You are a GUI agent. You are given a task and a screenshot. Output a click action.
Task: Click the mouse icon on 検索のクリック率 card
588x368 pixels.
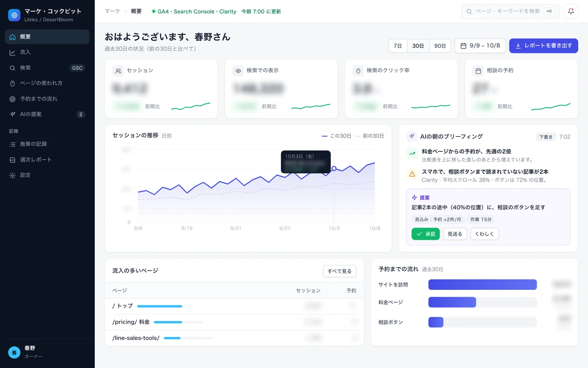tap(358, 71)
